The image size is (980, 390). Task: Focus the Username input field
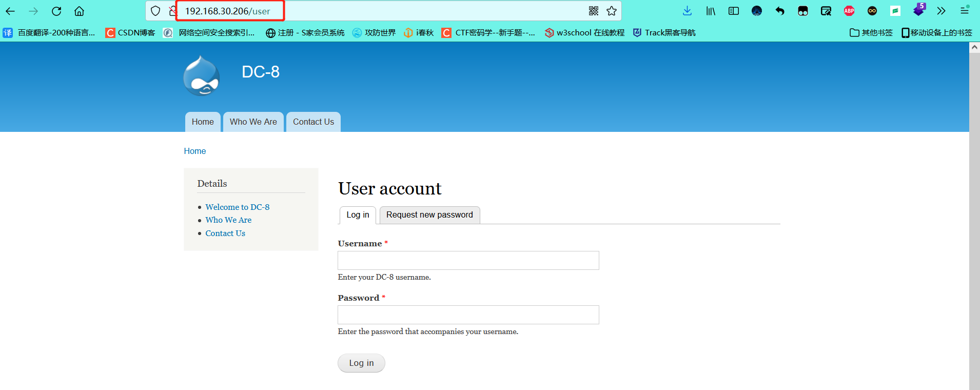(468, 261)
